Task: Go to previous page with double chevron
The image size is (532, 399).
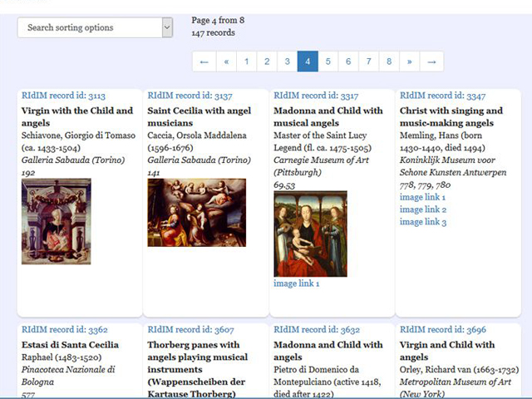Action: pyautogui.click(x=226, y=62)
